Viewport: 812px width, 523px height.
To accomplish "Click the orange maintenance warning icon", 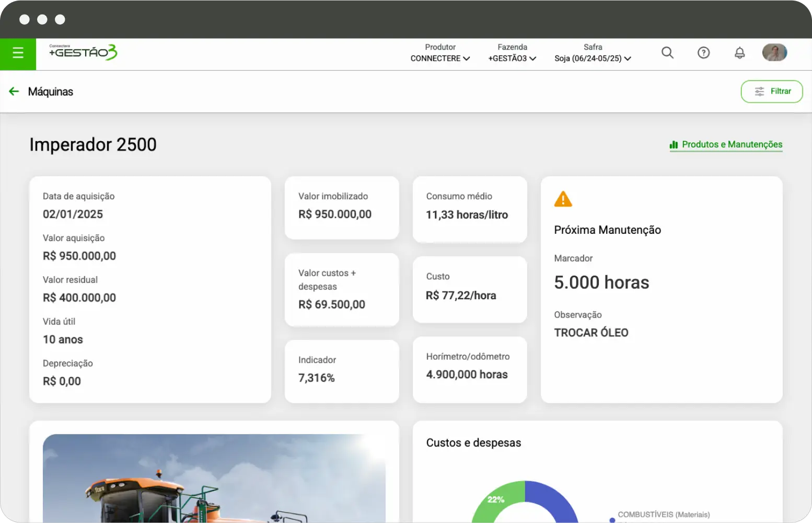I will click(563, 199).
